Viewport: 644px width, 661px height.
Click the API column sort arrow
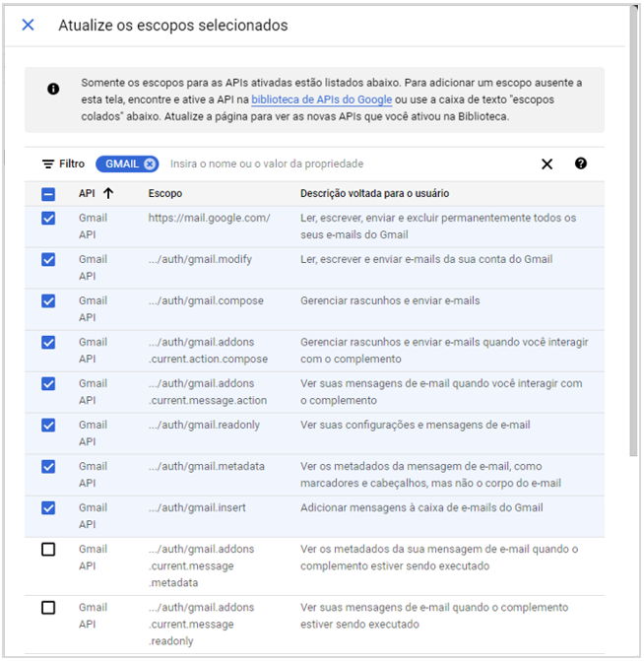point(107,194)
